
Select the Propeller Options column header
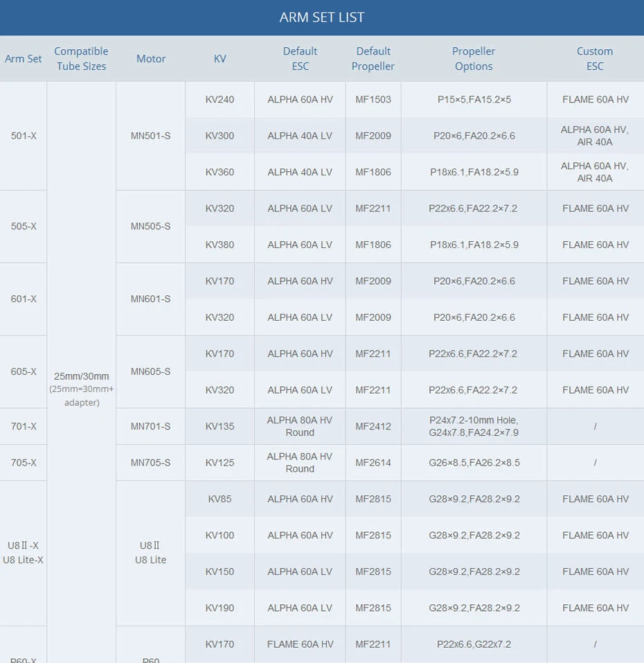(474, 59)
